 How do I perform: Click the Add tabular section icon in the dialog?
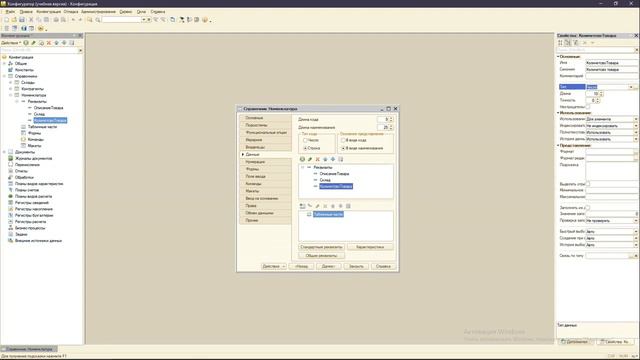(x=302, y=206)
